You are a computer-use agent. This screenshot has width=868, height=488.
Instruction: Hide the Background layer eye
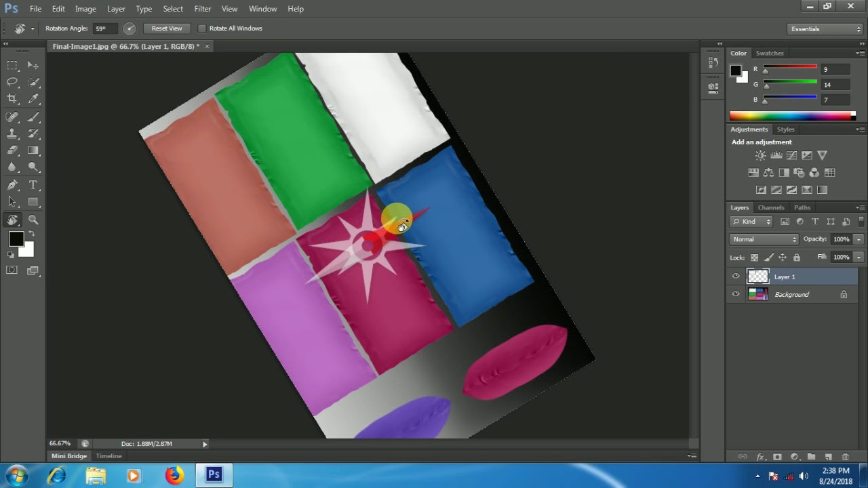[x=736, y=294]
